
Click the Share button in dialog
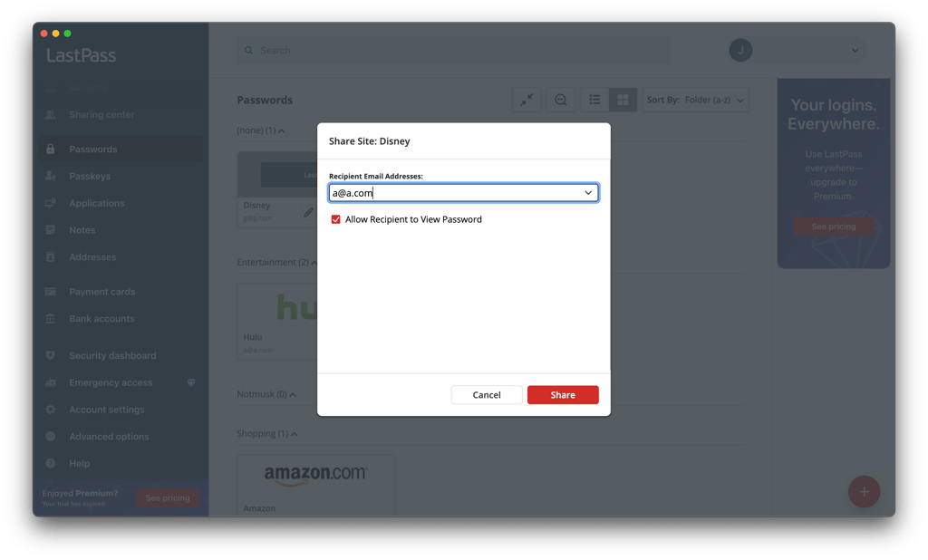562,395
